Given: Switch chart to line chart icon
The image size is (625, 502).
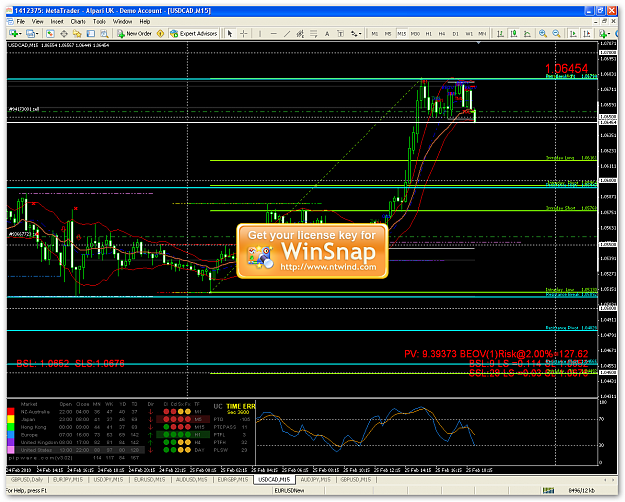Looking at the screenshot, I should pyautogui.click(x=527, y=34).
